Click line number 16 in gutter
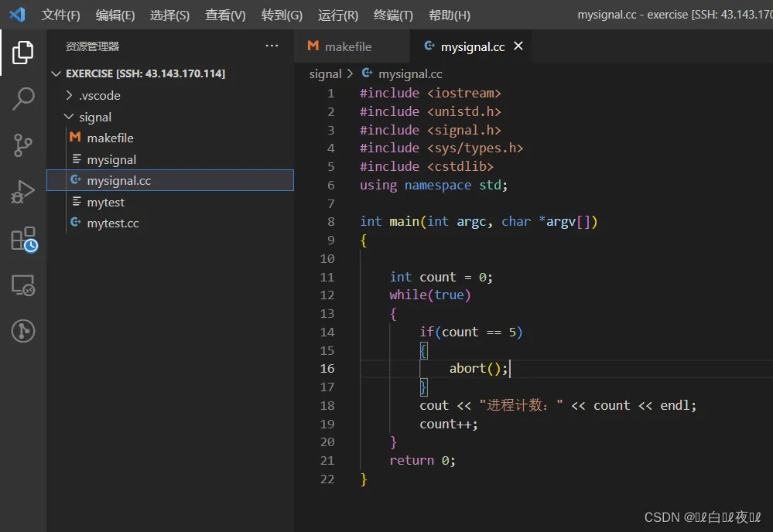 327,369
